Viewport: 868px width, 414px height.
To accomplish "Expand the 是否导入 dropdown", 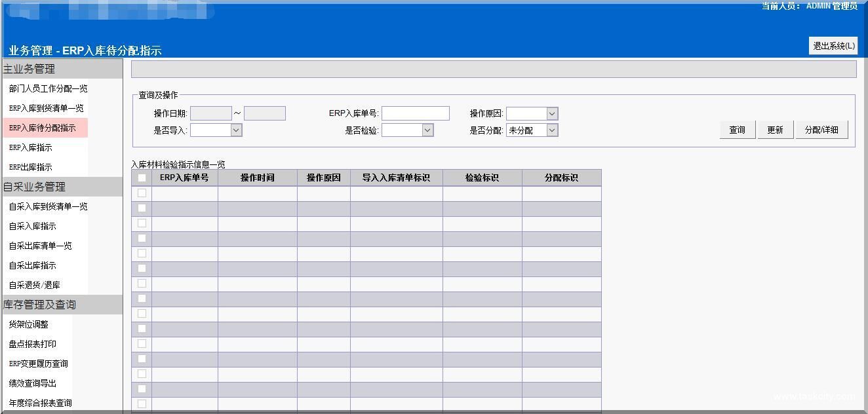I will 216,130.
